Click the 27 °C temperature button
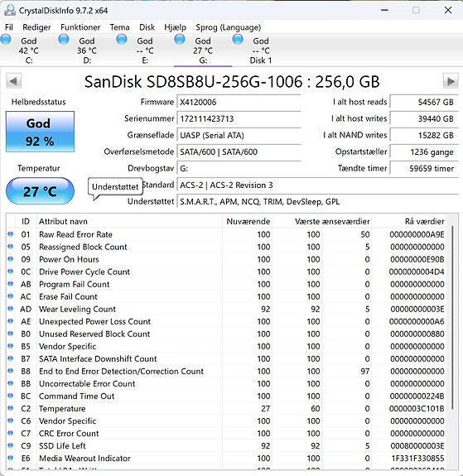The height and width of the screenshot is (476, 463). click(x=40, y=191)
